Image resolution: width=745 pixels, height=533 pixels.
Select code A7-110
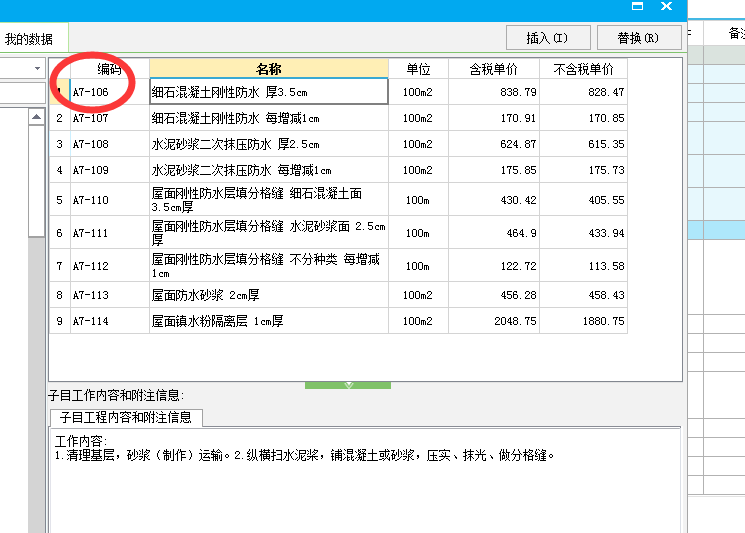pos(110,200)
